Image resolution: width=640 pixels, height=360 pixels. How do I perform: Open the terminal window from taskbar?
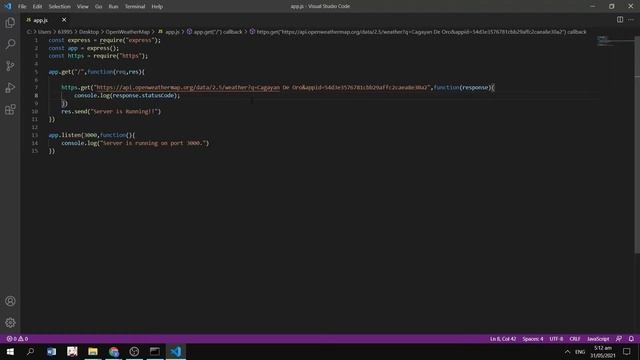click(x=155, y=351)
